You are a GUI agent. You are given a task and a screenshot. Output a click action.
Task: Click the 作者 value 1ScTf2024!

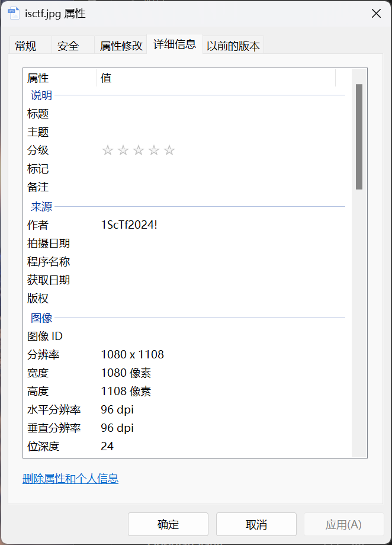129,225
